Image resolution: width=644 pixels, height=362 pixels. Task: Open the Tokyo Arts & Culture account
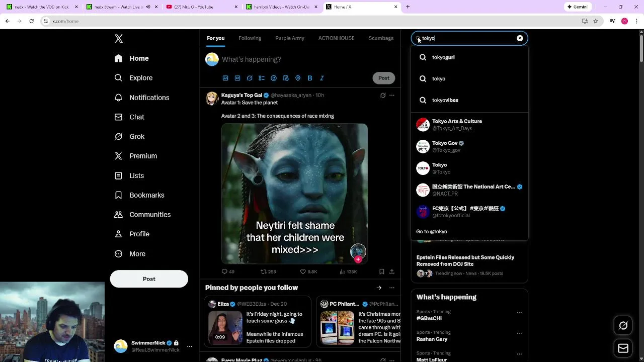point(469,125)
